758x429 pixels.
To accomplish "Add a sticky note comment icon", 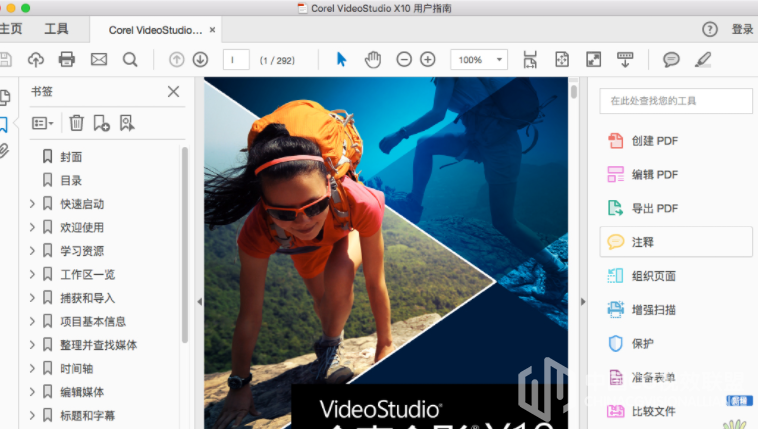I will pos(671,59).
